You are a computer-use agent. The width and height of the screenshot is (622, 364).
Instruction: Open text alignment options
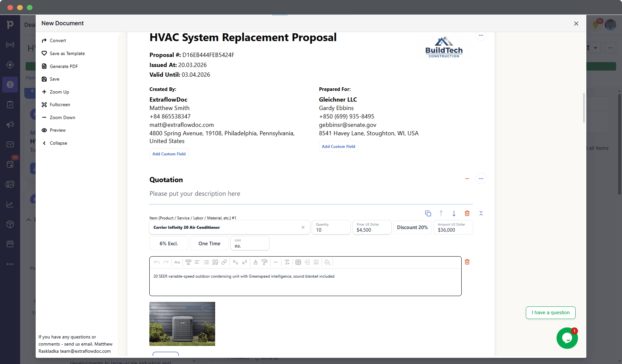[x=197, y=262]
